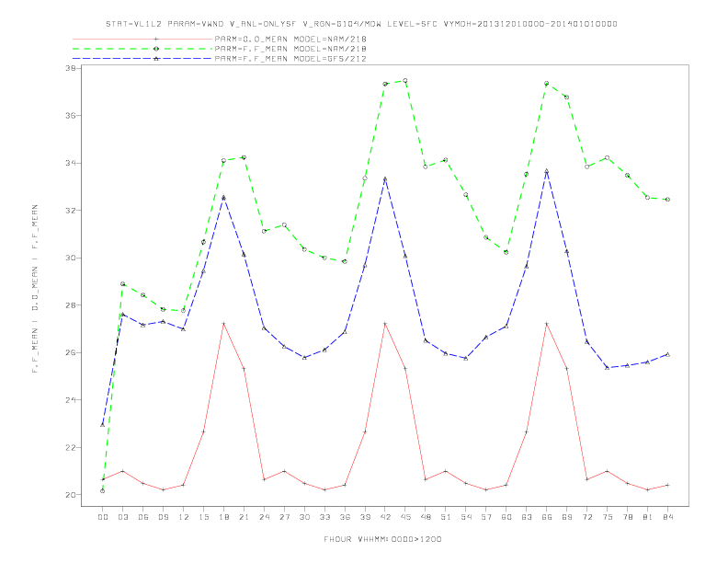Screen dimensions: 728x563
Task: Click the y-axis tick label 26
Action: 71,352
